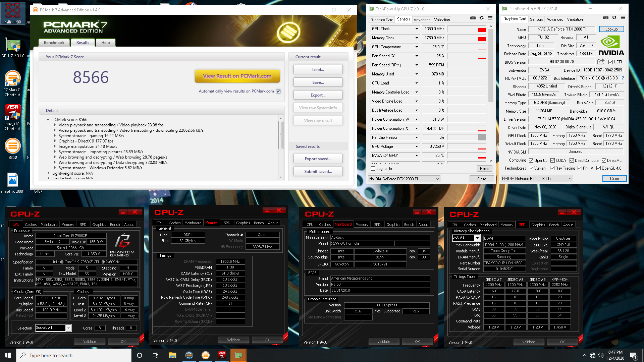Switch to the PCMark Help tab

[106, 43]
